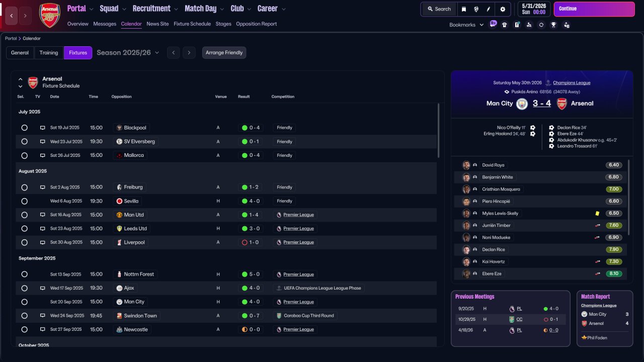Go to the previous season with the left arrow
This screenshot has width=644, height=362.
point(173,53)
